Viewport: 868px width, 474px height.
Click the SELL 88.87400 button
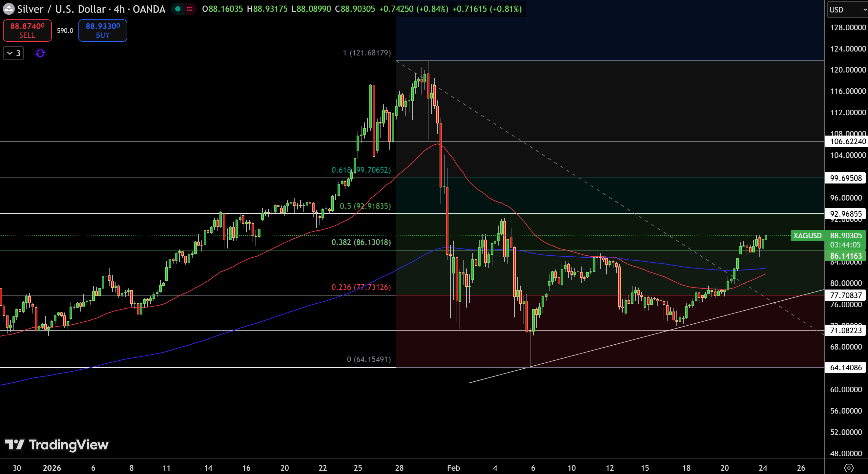tap(27, 30)
